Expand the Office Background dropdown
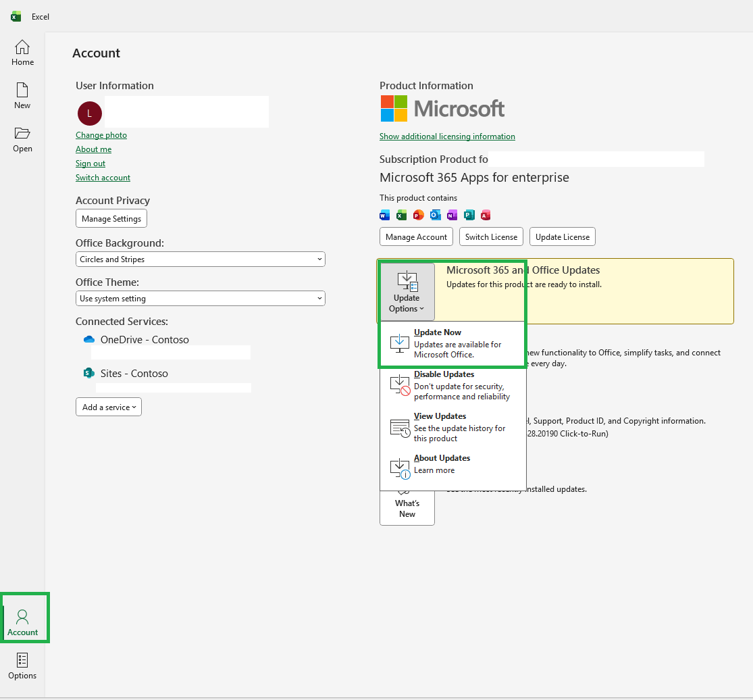 tap(201, 259)
